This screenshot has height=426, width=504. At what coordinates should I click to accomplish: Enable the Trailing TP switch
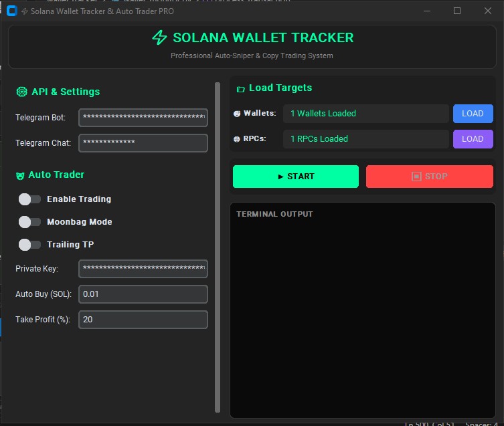[29, 245]
